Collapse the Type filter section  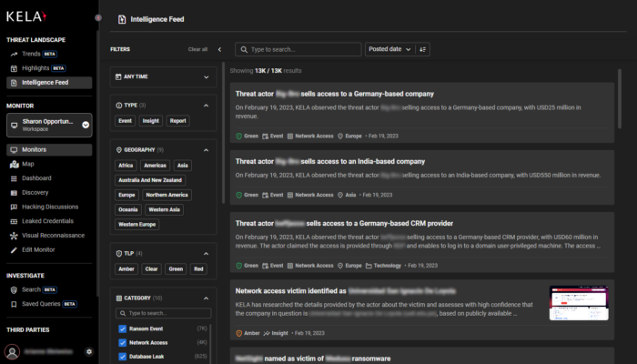click(206, 106)
